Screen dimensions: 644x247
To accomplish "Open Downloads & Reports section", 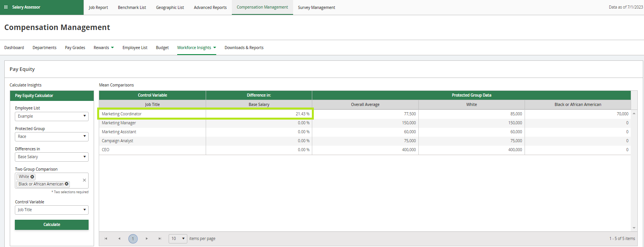I will [x=244, y=48].
